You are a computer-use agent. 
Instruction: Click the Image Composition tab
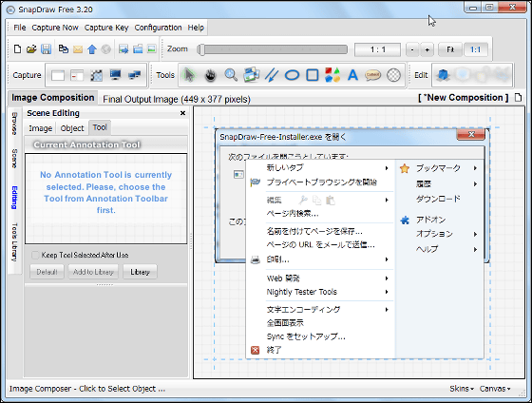53,98
